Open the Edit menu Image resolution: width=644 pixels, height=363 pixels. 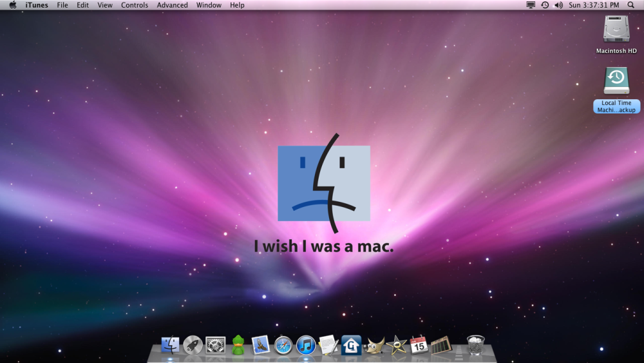(x=82, y=5)
